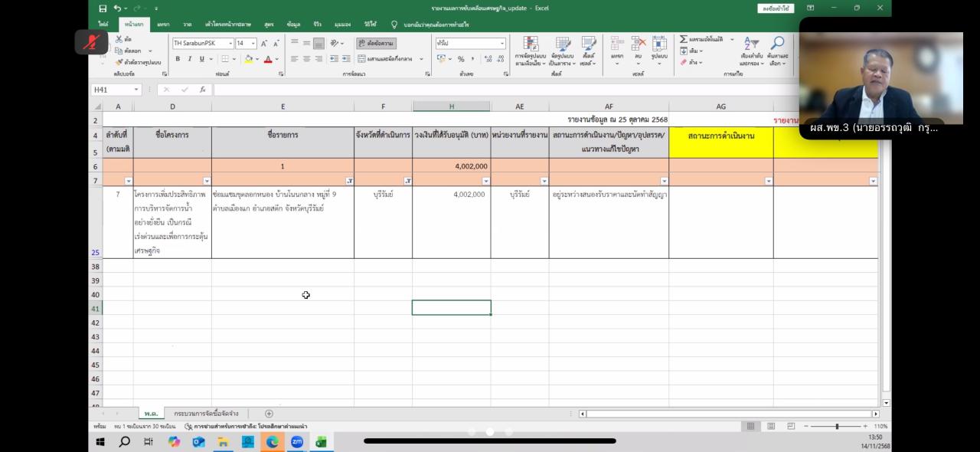Click the zoom slider in status bar
This screenshot has height=452, width=980.
tap(837, 426)
